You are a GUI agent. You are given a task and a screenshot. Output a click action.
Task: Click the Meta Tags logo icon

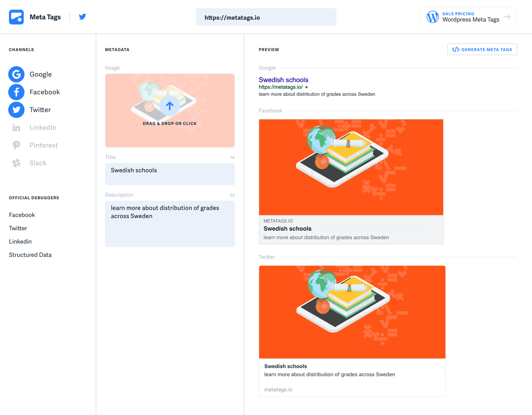[x=16, y=17]
